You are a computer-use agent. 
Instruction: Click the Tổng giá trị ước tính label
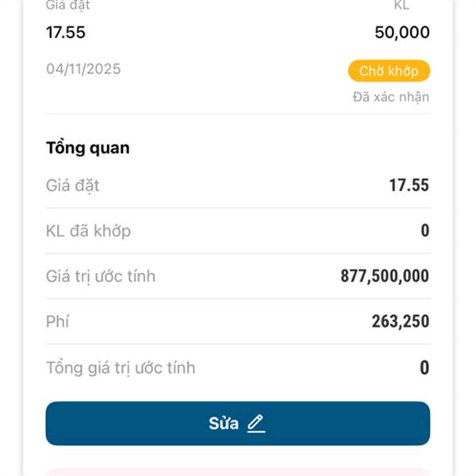[121, 367]
